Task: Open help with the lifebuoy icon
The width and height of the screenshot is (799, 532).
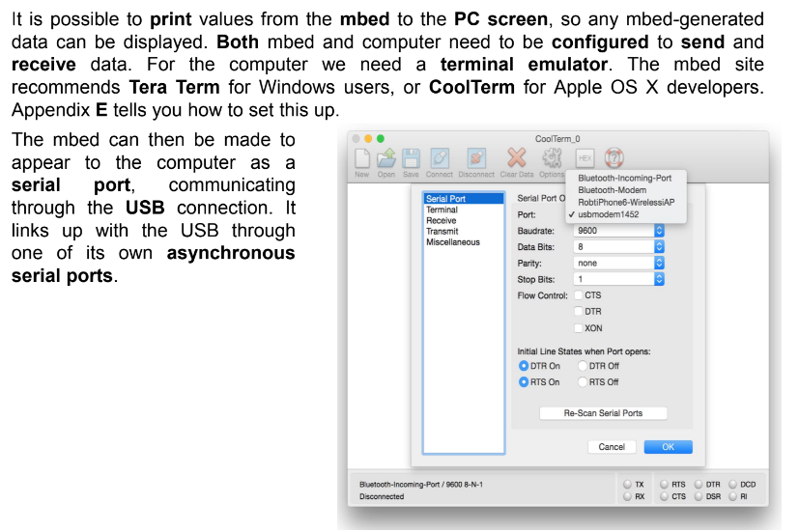Action: 614,158
